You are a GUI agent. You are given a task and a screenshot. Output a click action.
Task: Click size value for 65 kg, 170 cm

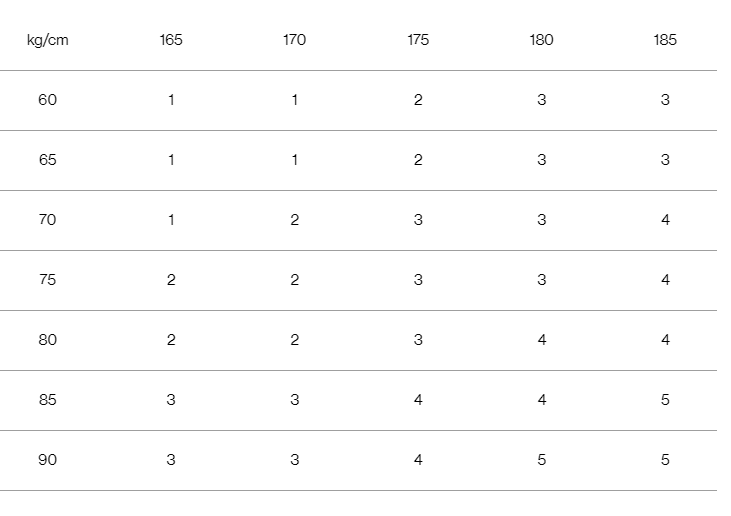tap(294, 160)
